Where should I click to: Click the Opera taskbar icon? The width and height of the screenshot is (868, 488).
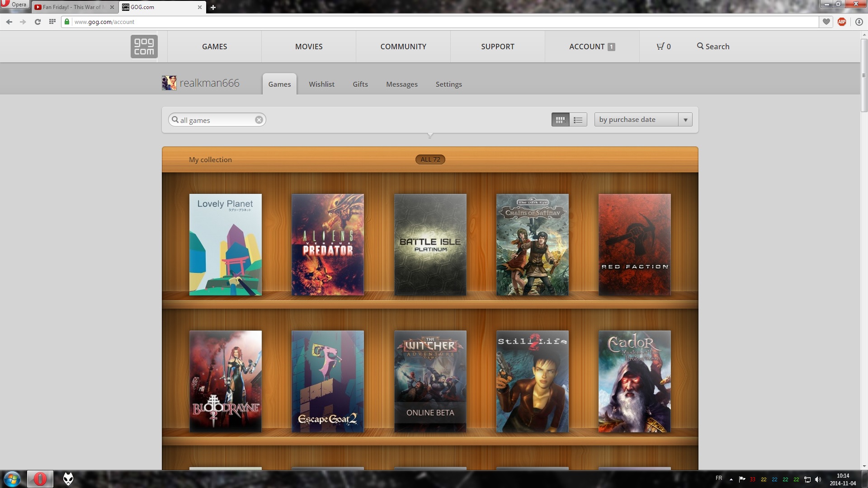click(x=40, y=479)
